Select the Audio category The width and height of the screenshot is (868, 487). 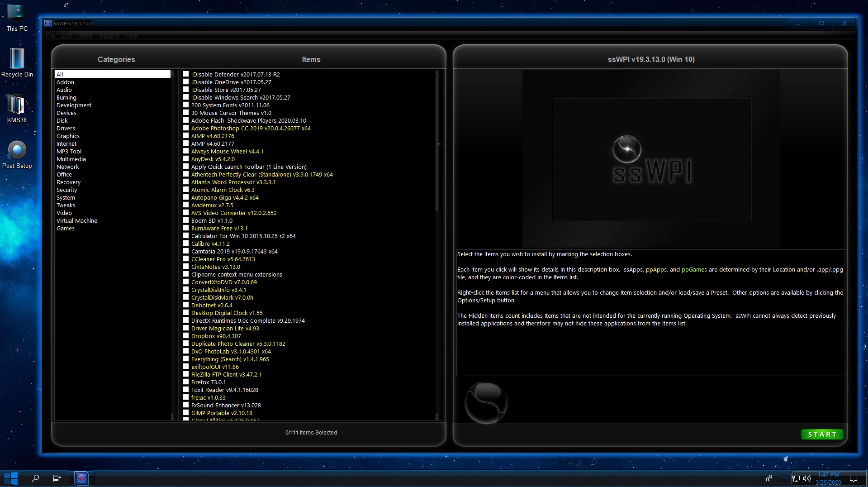(64, 90)
